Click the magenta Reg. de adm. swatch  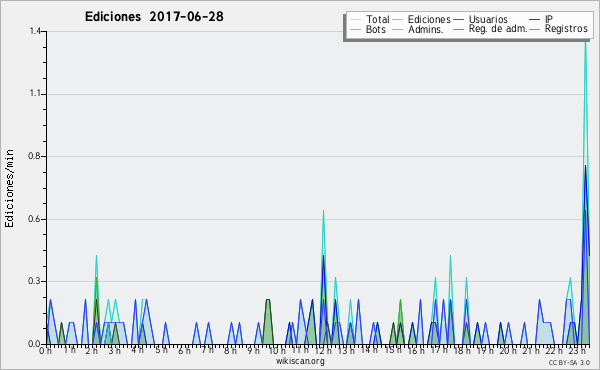click(x=458, y=29)
